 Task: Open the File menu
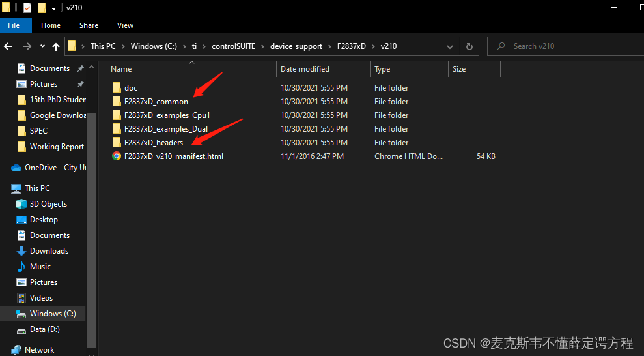(14, 25)
